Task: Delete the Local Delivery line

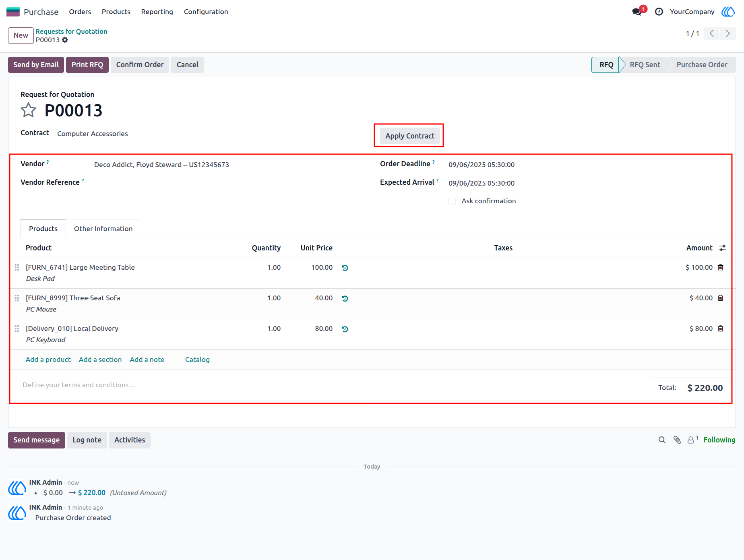Action: pos(721,329)
